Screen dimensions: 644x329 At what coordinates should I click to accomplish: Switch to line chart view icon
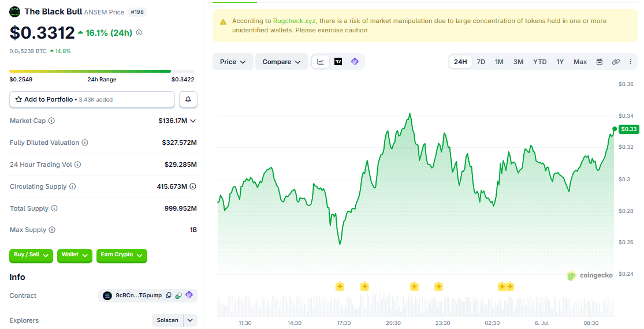(x=321, y=62)
